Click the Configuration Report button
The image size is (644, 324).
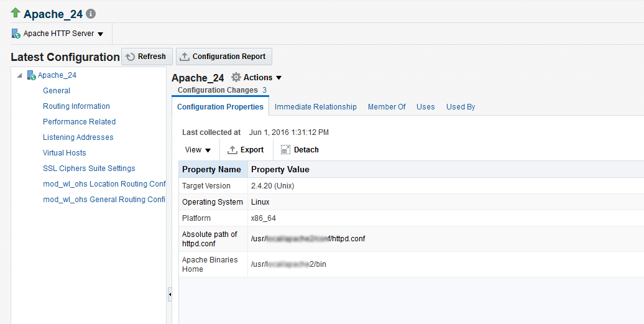coord(224,57)
